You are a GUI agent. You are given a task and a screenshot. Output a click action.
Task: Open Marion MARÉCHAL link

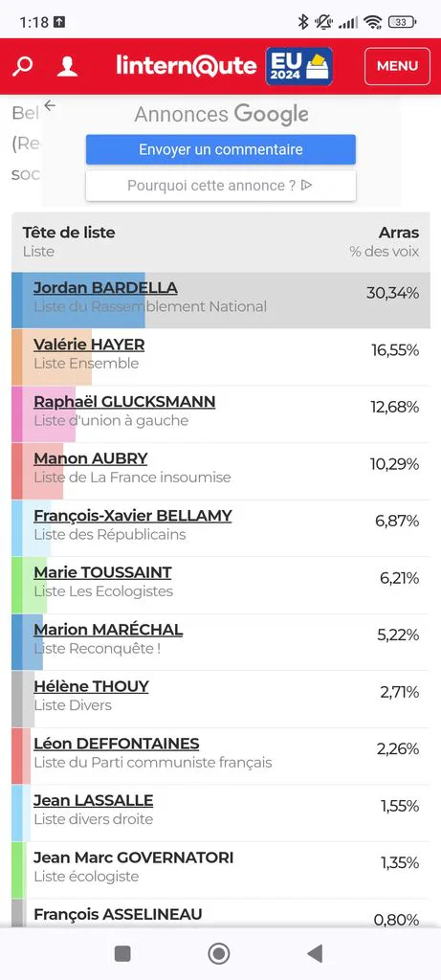click(108, 630)
